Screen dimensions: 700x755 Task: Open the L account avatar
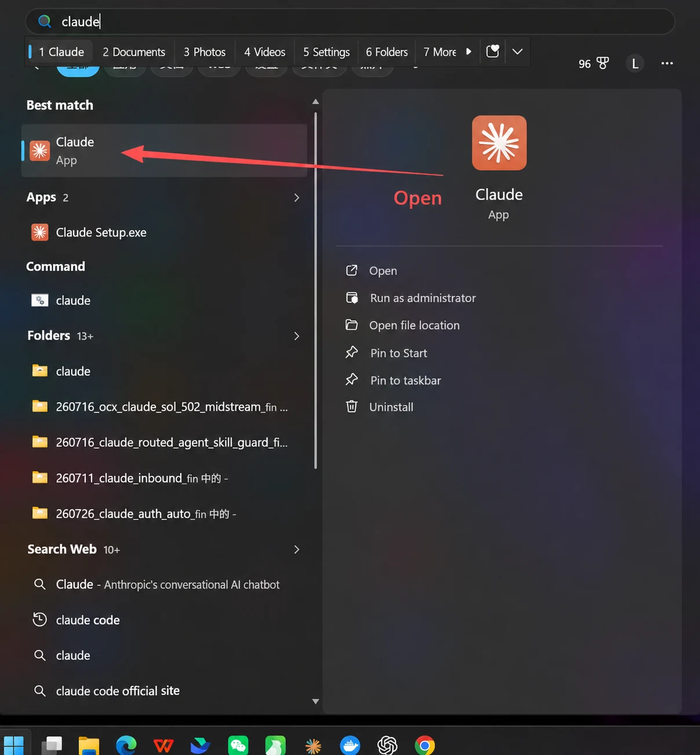tap(635, 63)
